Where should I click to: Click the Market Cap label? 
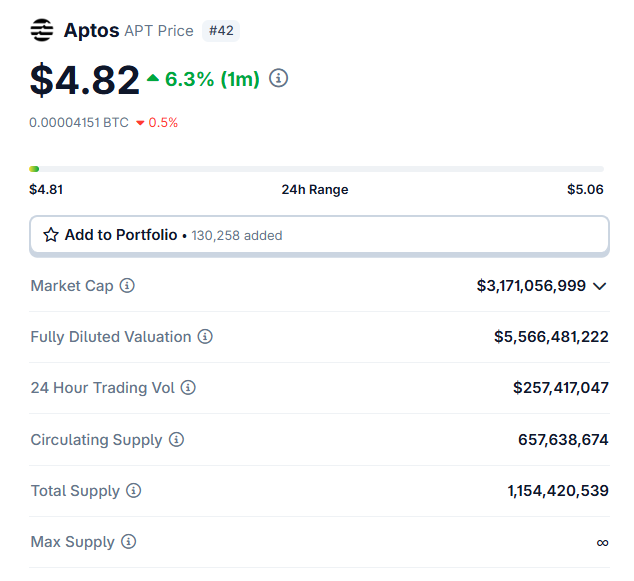coord(72,286)
